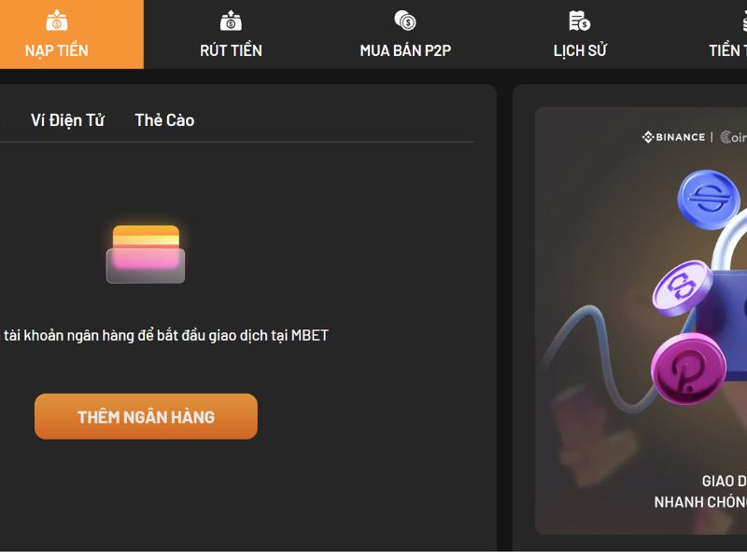Click the Binance logo on the banner
Screen dimensions: 747x560
673,137
